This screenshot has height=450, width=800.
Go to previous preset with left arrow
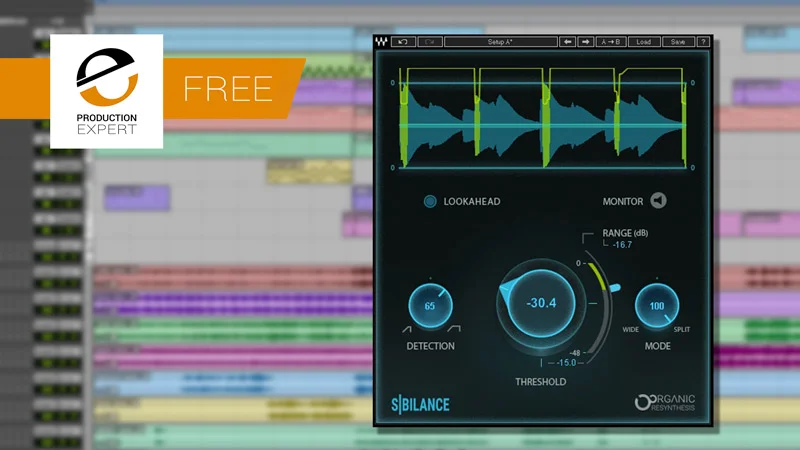[x=567, y=42]
